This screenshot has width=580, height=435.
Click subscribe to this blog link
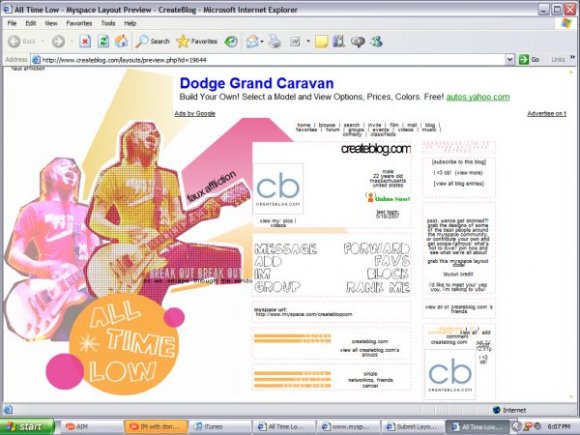(x=459, y=162)
